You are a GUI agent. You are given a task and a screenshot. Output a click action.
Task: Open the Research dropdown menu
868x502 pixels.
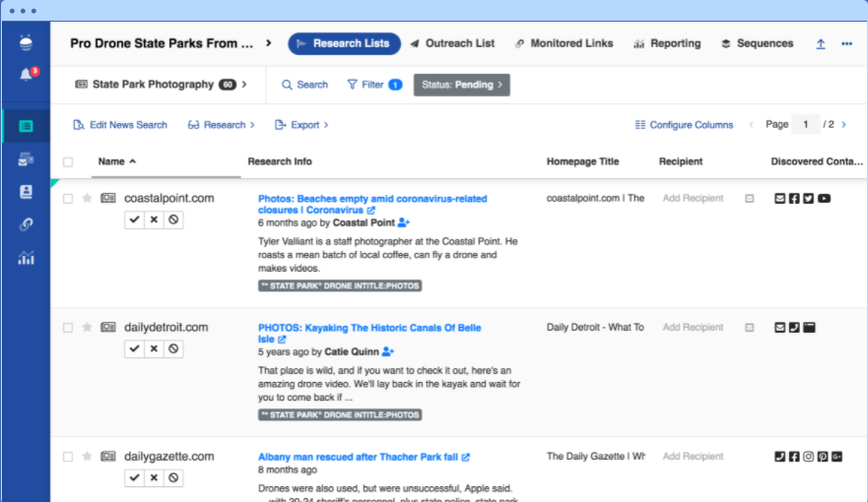[221, 125]
